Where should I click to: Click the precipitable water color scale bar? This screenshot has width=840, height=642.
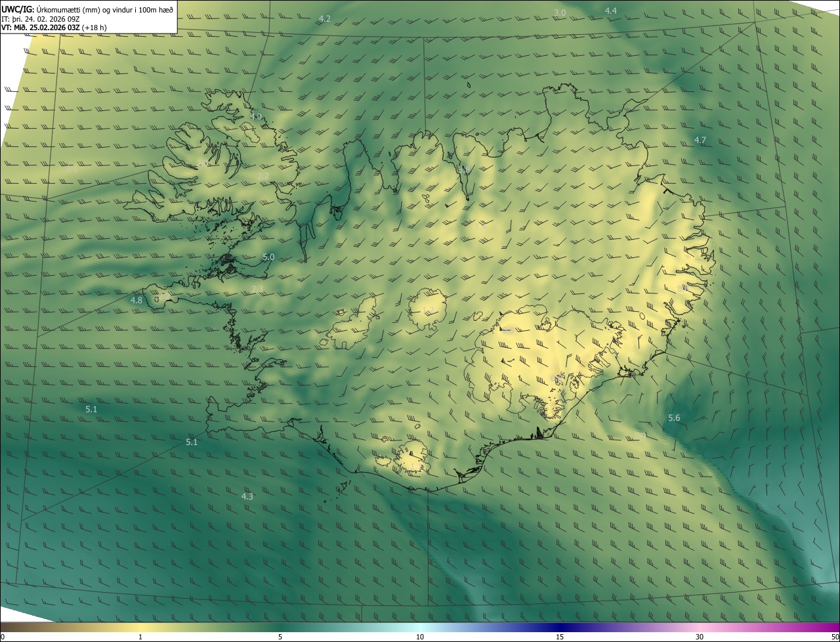[x=420, y=628]
